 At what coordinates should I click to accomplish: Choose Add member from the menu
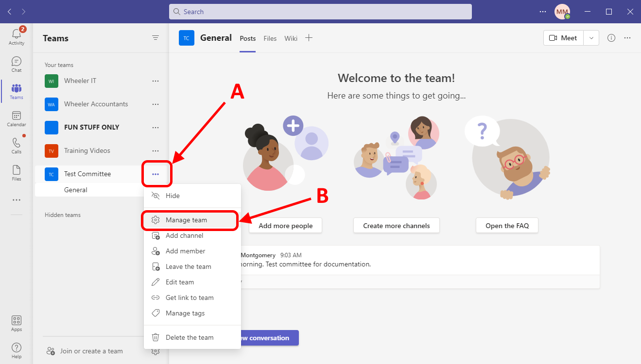click(x=192, y=251)
